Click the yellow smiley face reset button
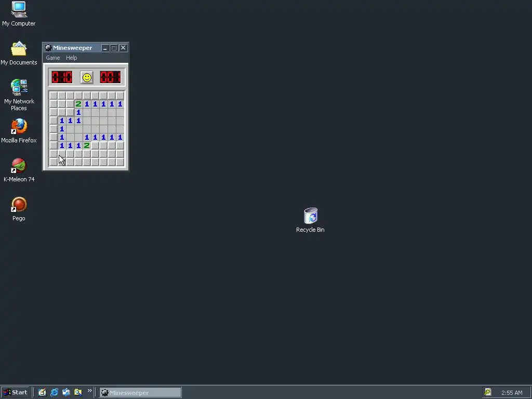The width and height of the screenshot is (532, 399). (87, 77)
